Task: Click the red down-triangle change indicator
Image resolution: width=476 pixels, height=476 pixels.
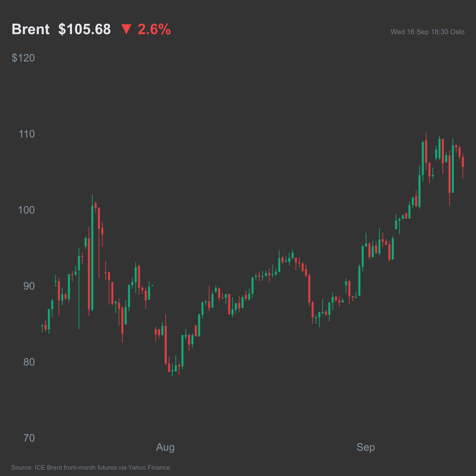Action: point(126,29)
